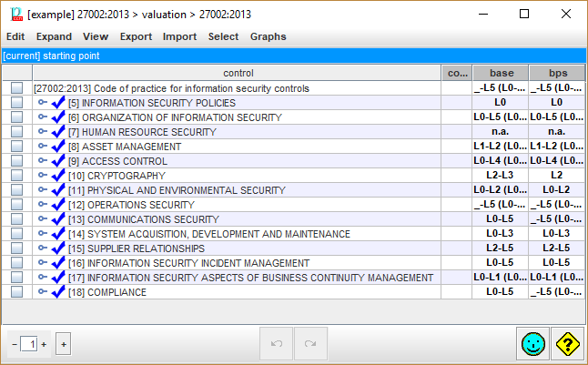Click the standalone plus button right of the level stepper
Viewport: 588px width, 365px height.
point(63,344)
